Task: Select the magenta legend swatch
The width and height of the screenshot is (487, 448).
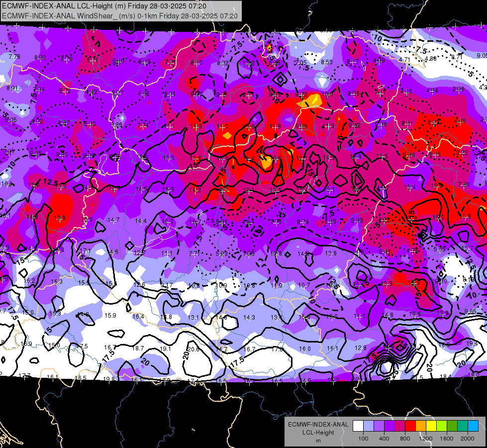Action: pos(400,426)
